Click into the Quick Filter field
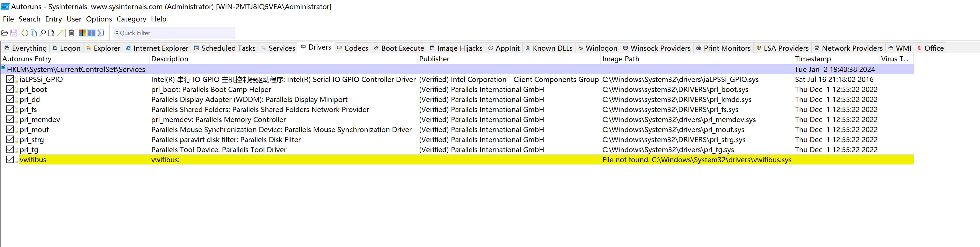The width and height of the screenshot is (980, 247). (175, 33)
